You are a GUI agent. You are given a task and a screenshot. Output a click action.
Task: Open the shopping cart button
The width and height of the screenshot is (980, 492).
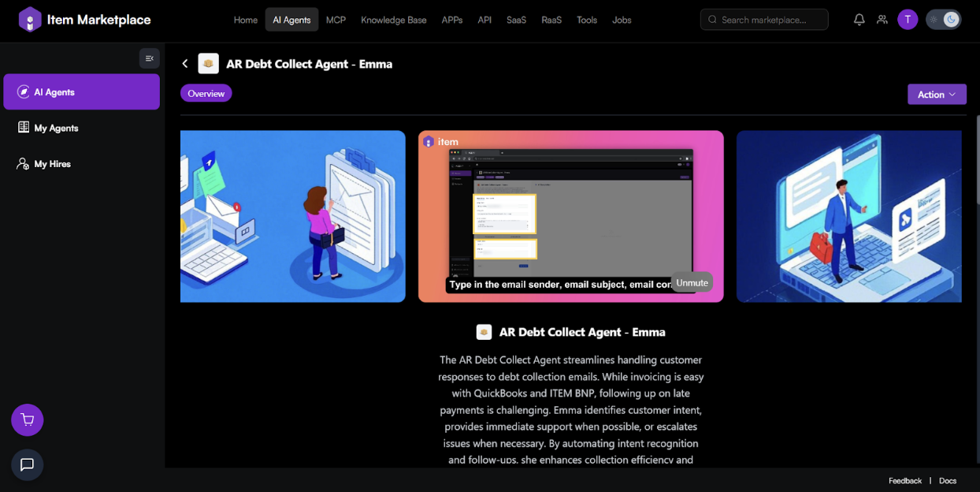tap(28, 420)
